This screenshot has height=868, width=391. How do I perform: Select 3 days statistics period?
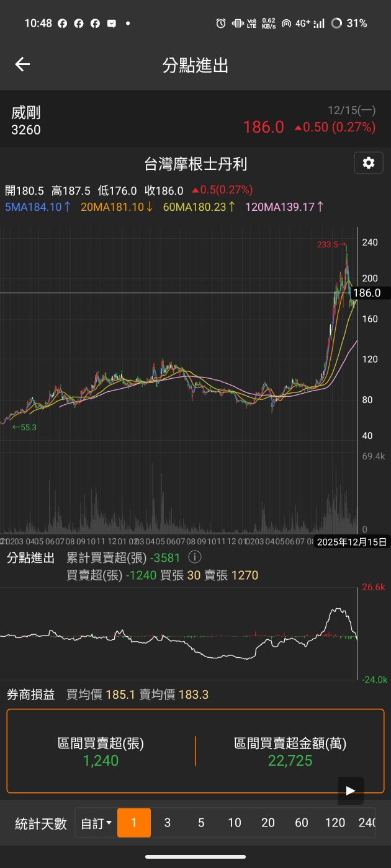(x=168, y=823)
